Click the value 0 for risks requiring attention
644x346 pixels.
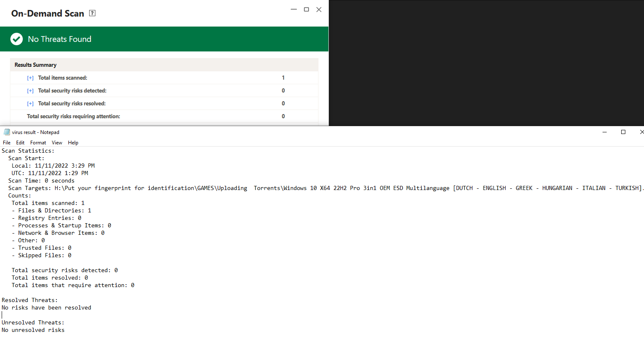coord(283,116)
